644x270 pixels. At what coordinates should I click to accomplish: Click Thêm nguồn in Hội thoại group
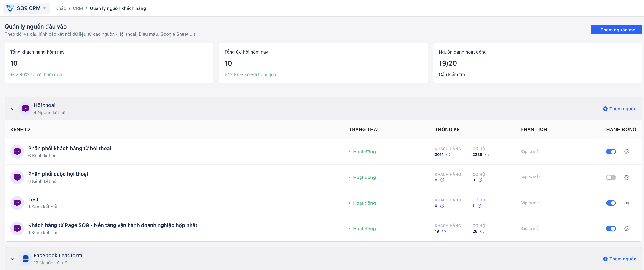click(x=620, y=109)
